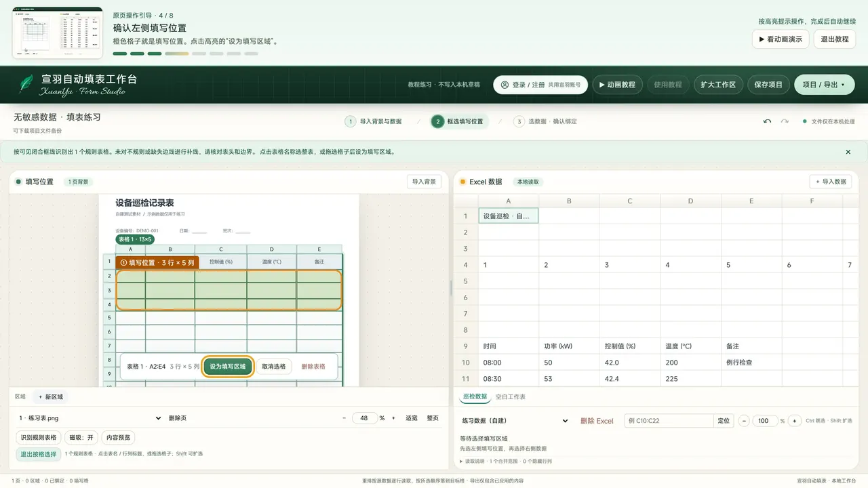Expand the 读取说明 disclosure triangle
This screenshot has height=488, width=868.
click(462, 462)
